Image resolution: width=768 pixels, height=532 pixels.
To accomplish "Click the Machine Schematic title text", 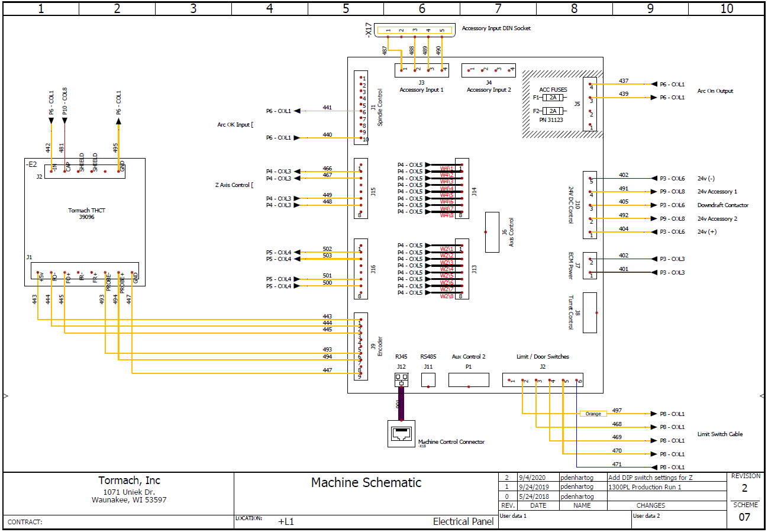I will [366, 483].
